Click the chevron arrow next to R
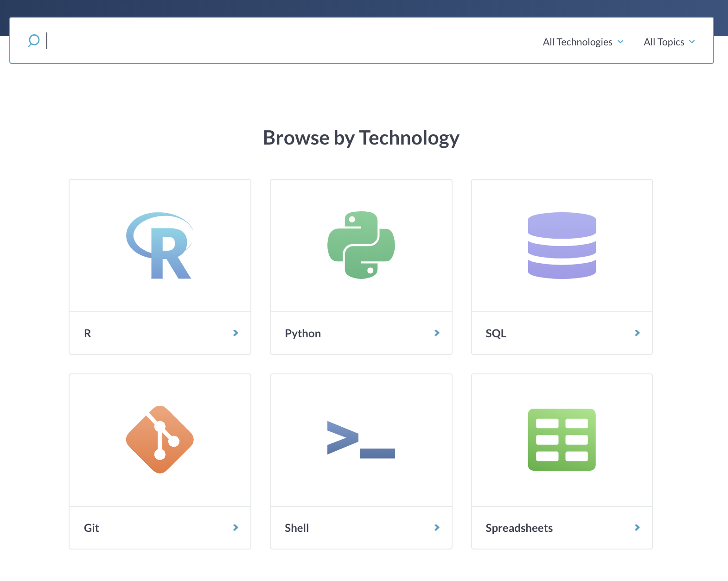This screenshot has width=728, height=581. [x=236, y=333]
